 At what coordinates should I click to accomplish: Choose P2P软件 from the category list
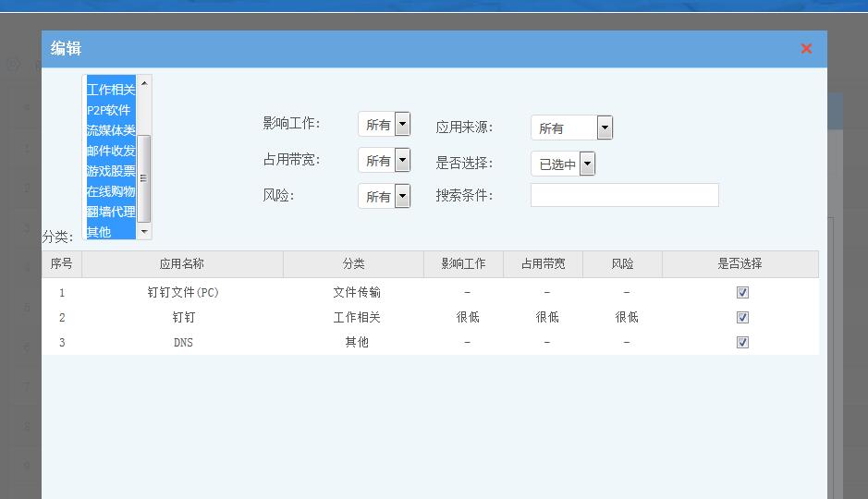(x=109, y=110)
